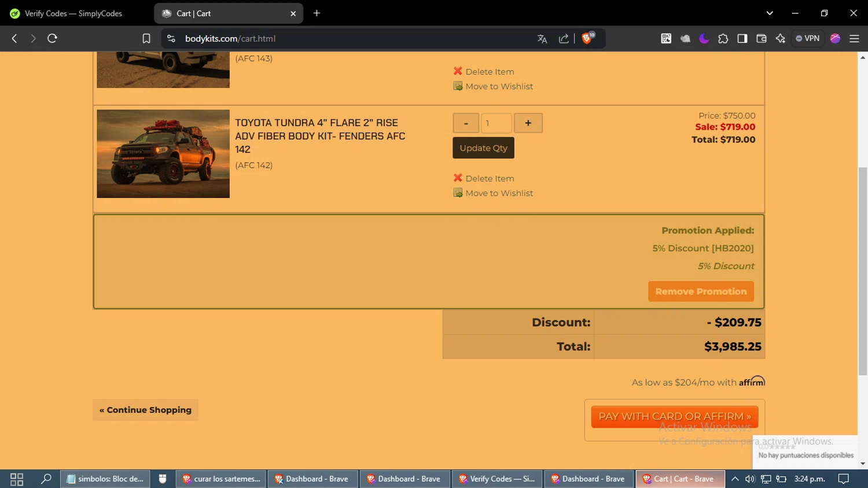
Task: Share this page icon
Action: coord(564,39)
